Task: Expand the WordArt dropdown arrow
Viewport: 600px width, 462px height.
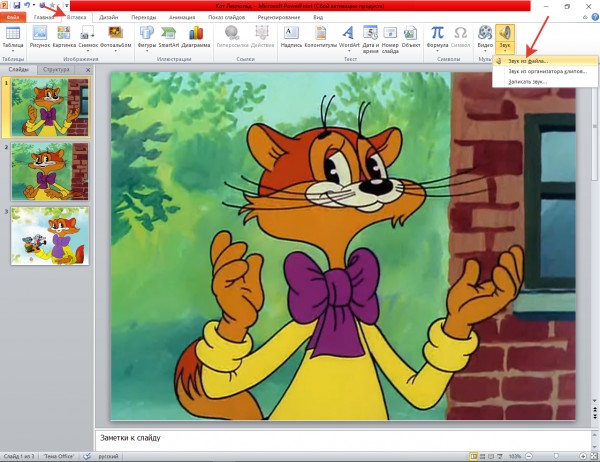Action: (x=349, y=51)
